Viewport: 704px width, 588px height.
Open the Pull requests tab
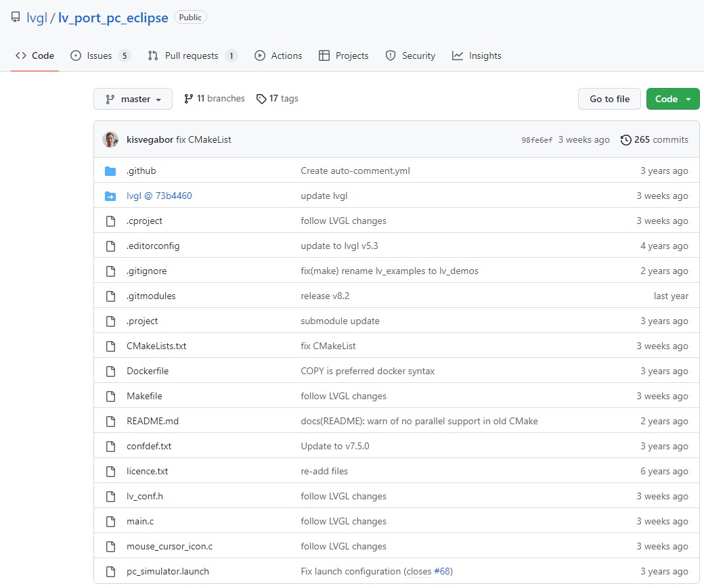pos(192,56)
